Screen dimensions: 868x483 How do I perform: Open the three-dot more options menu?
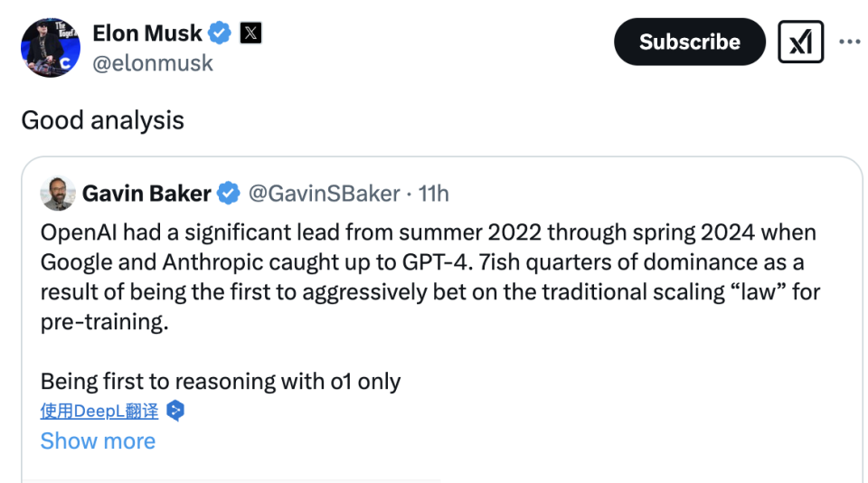[850, 43]
